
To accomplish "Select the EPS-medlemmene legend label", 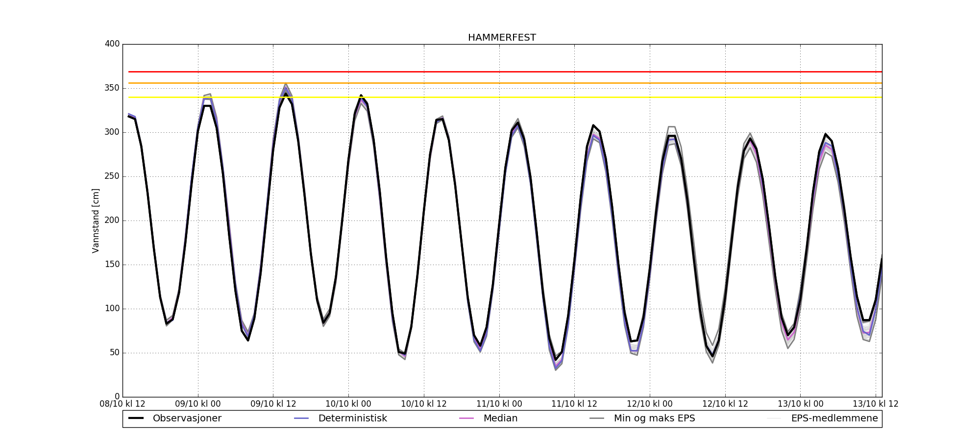I will pyautogui.click(x=834, y=418).
